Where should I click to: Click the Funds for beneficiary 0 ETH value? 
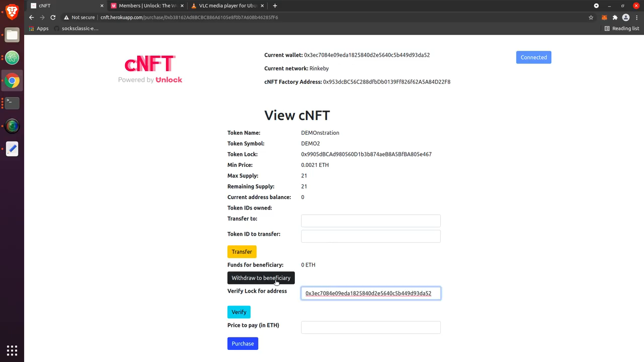[x=308, y=265]
